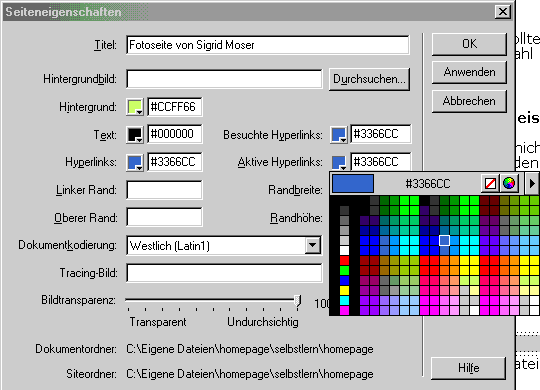Focus the Hintergrundbild path field

(224, 79)
